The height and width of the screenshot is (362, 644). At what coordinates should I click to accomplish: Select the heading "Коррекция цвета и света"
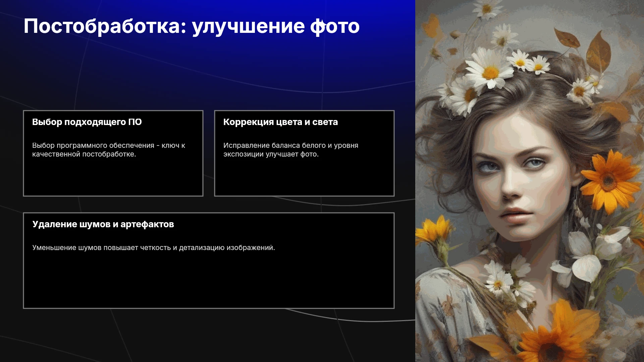280,122
